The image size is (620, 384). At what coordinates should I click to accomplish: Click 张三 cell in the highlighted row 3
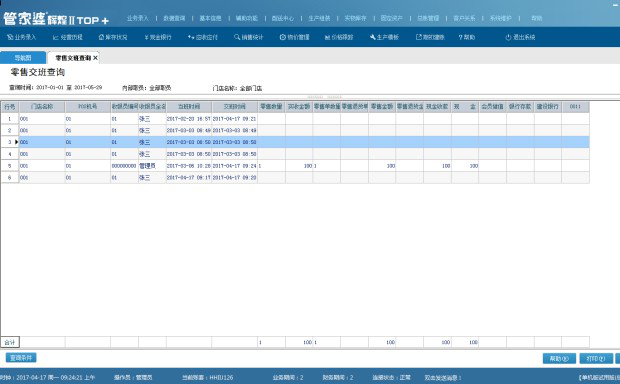tap(152, 142)
